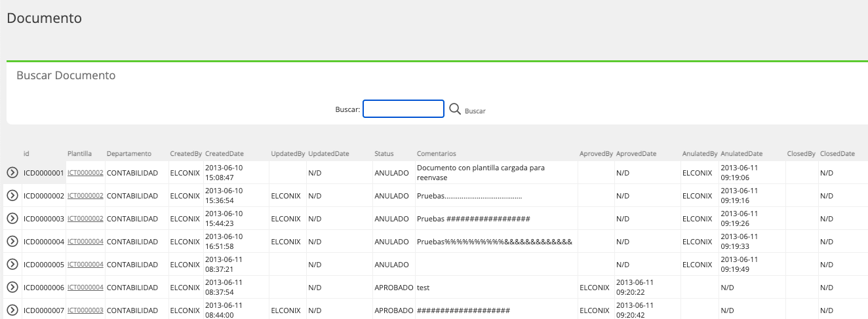Screen dimensions: 868x319
Task: Open ICT0000002 link in ICD0000001 row
Action: [85, 173]
